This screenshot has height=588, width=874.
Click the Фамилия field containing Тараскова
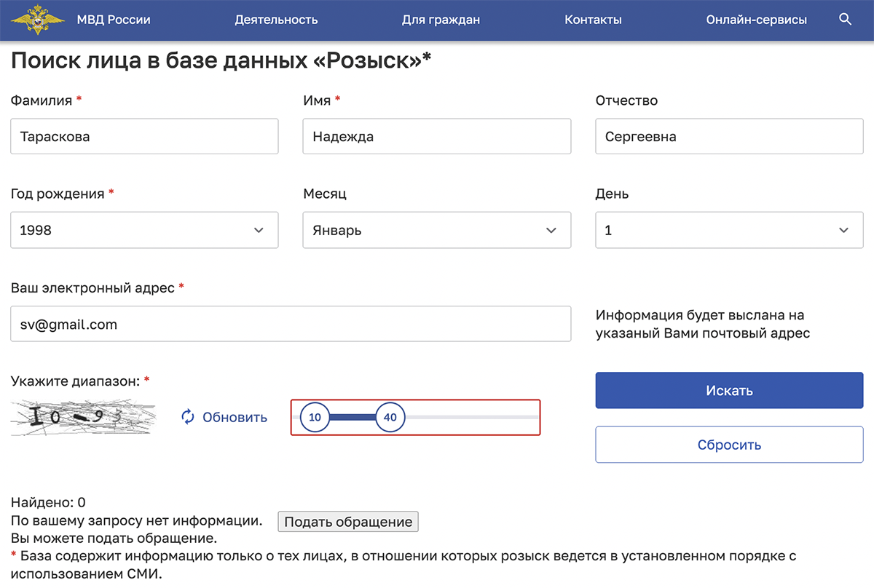[144, 137]
